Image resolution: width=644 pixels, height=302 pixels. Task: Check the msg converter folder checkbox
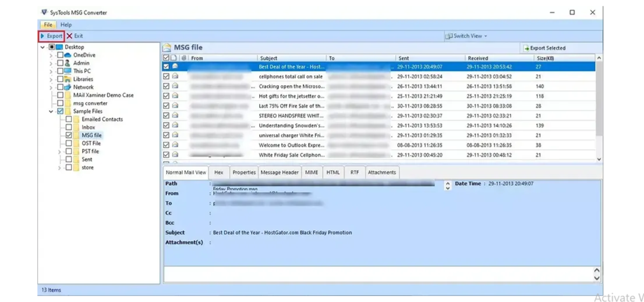tap(60, 103)
